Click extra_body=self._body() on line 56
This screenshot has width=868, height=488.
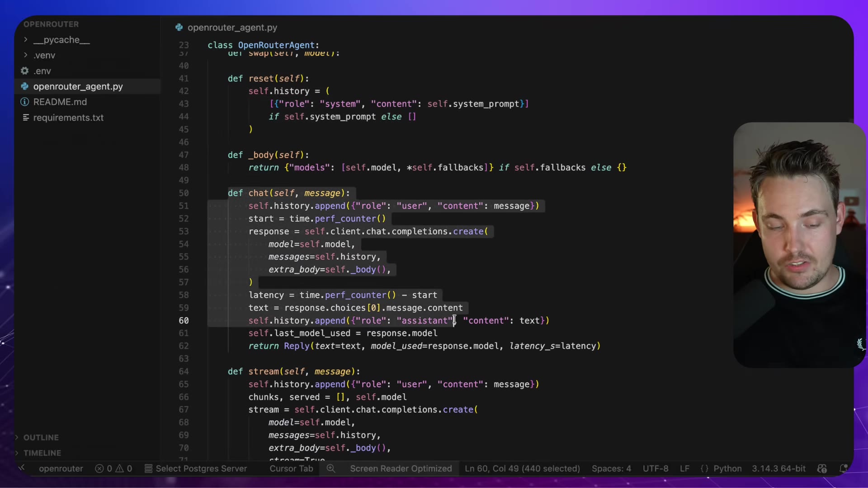(x=330, y=270)
